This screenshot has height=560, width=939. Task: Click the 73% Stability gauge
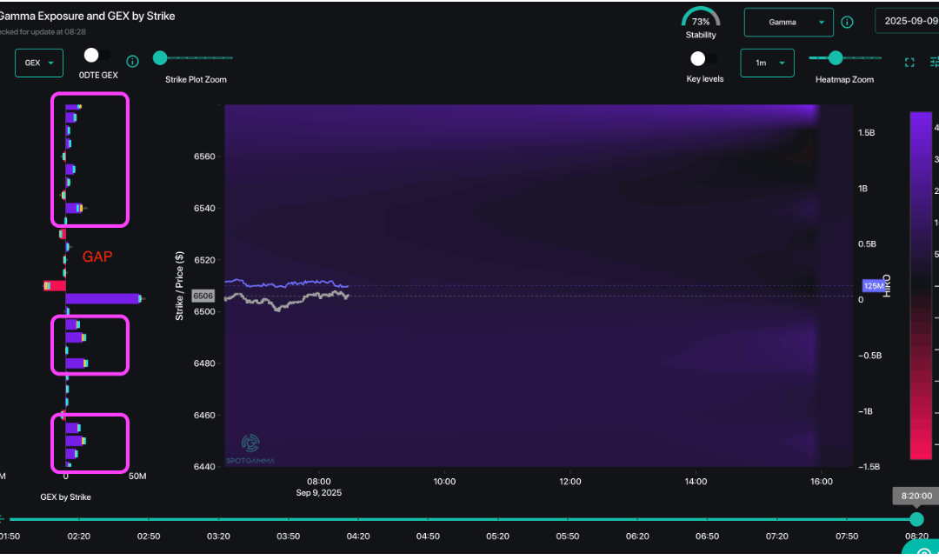(701, 22)
